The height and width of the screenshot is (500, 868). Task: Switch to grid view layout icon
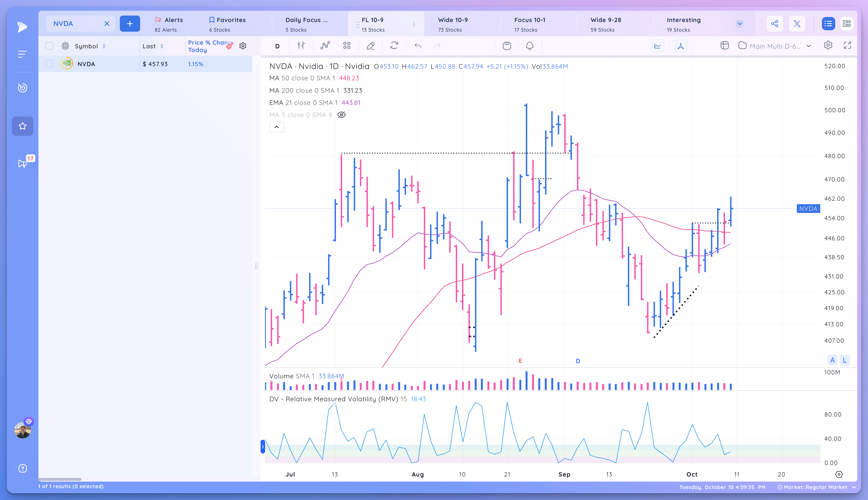tap(847, 24)
